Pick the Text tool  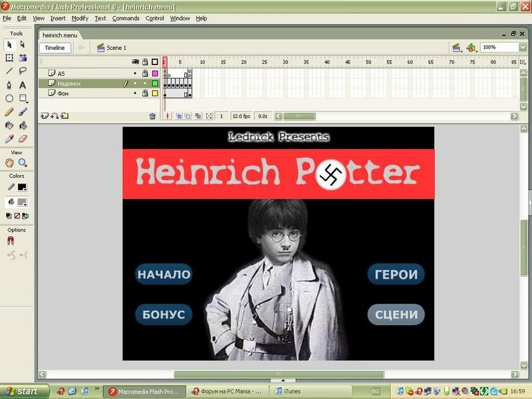tap(23, 85)
